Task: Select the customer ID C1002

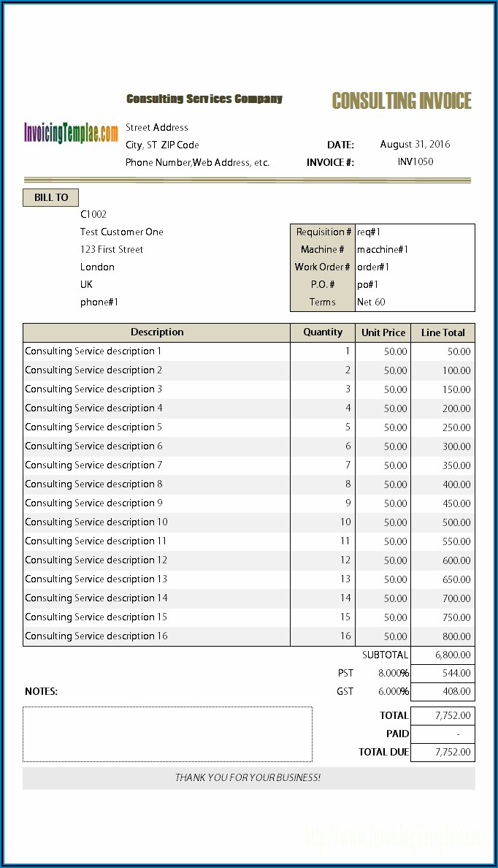Action: pos(93,215)
